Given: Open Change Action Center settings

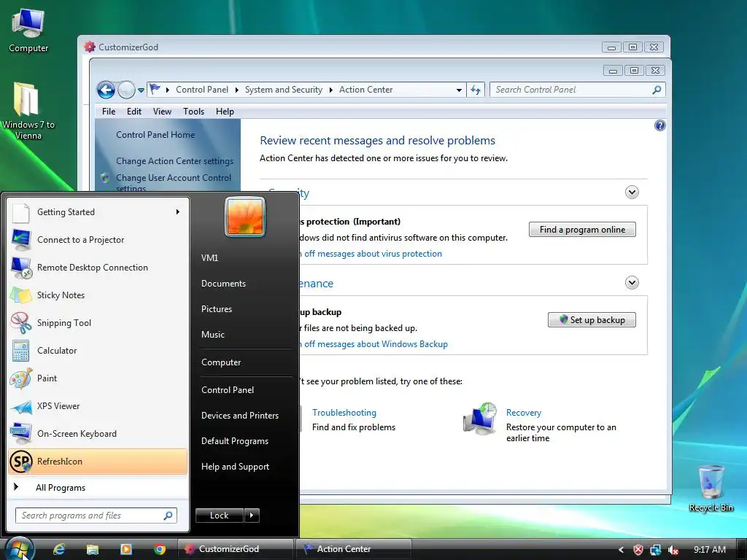Looking at the screenshot, I should coord(174,161).
